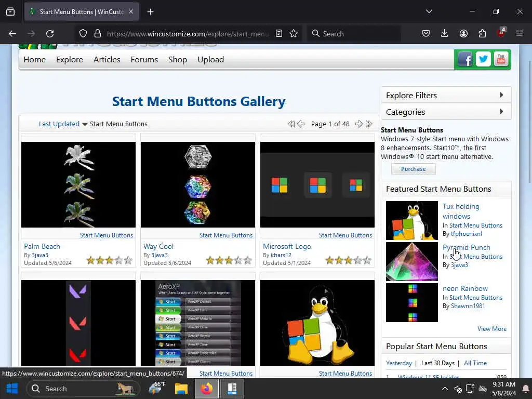Show popular buttons of All Time
532x399 pixels.
click(475, 363)
